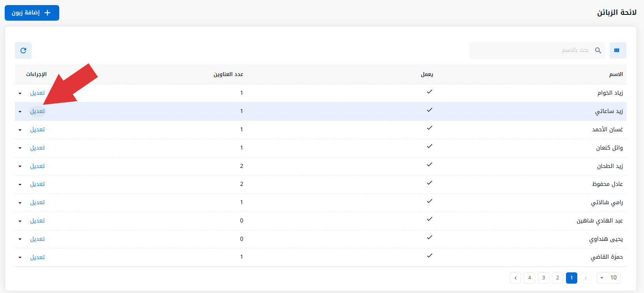Open the column visibility icon button
This screenshot has width=644, height=293.
pyautogui.click(x=618, y=50)
